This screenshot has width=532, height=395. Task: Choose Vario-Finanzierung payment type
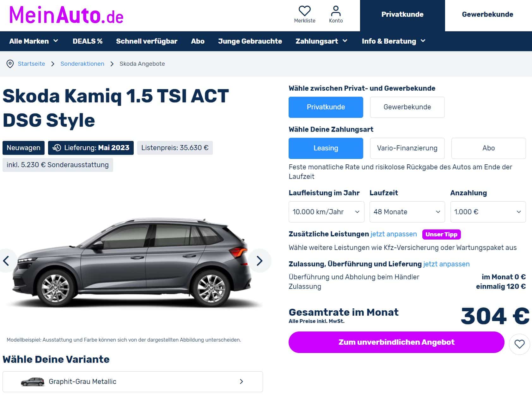[407, 148]
